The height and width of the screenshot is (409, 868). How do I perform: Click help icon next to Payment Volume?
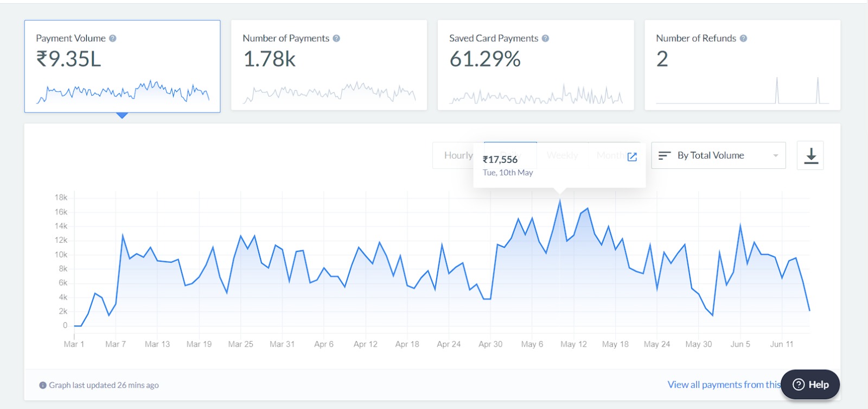[113, 39]
